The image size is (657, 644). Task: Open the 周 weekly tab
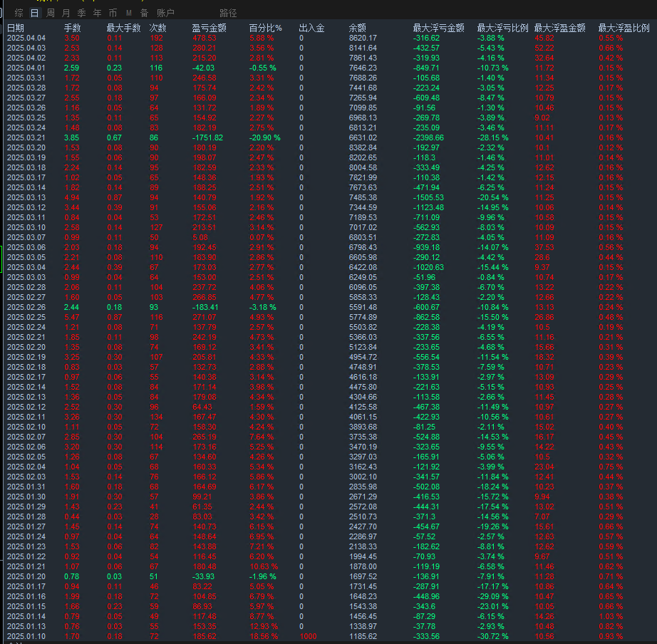coord(50,13)
